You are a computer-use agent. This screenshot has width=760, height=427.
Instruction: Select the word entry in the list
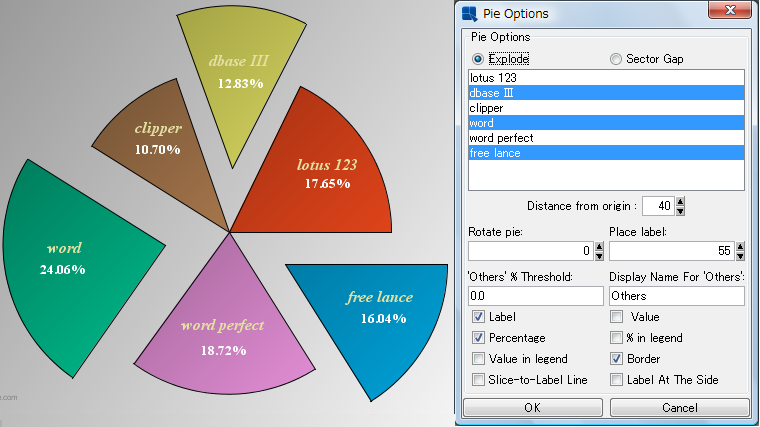pyautogui.click(x=606, y=123)
